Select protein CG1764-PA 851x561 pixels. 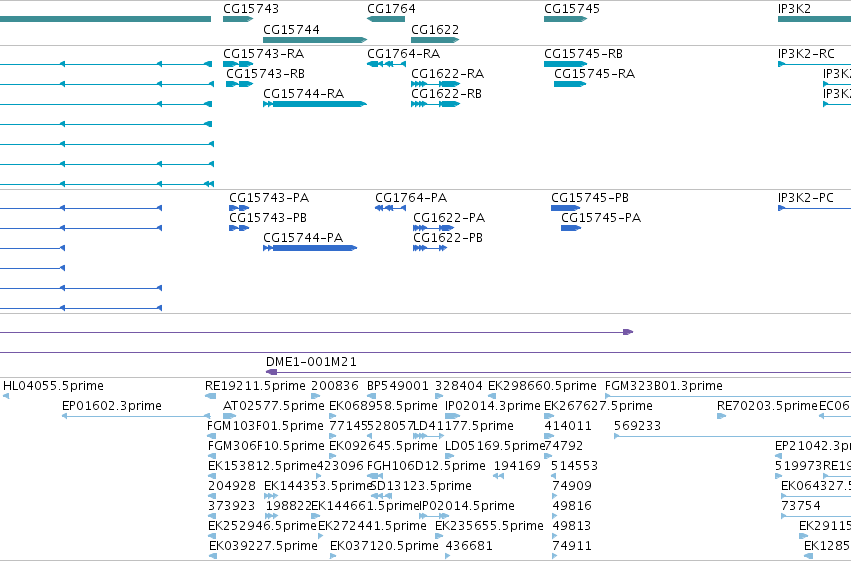(411, 197)
